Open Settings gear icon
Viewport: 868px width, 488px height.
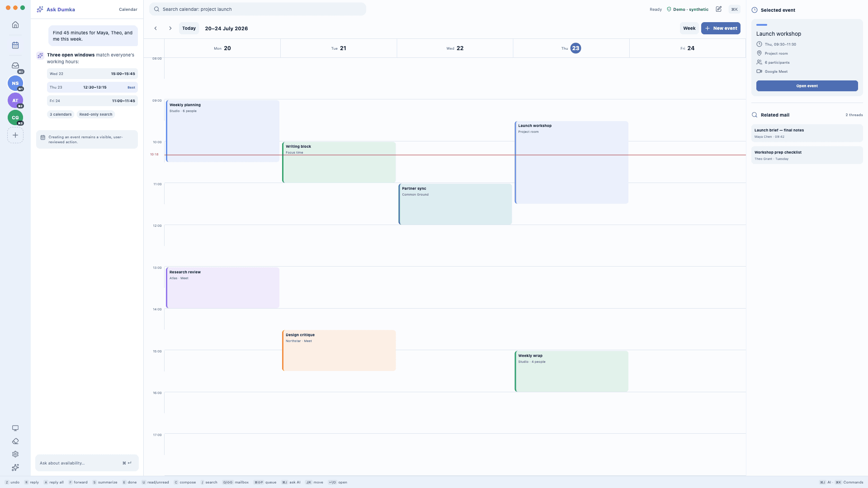[x=15, y=454]
